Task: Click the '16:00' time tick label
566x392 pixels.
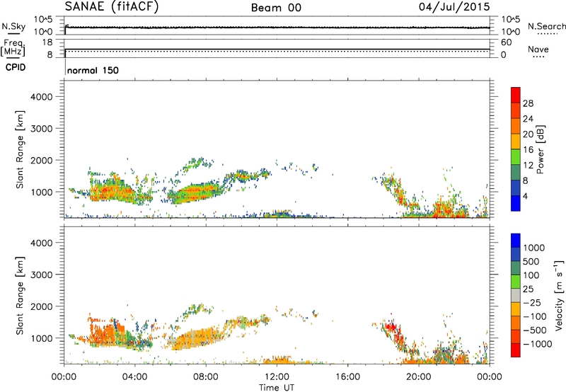Action: (x=347, y=377)
